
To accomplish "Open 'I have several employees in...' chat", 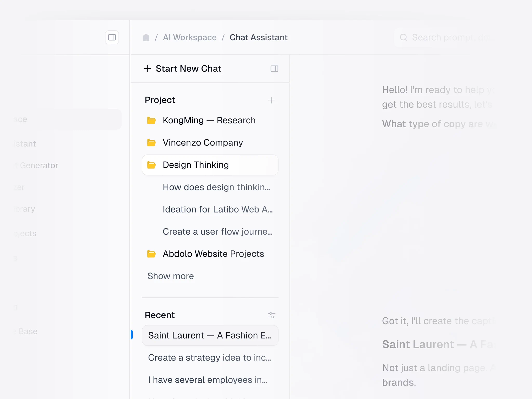I will pos(208,380).
